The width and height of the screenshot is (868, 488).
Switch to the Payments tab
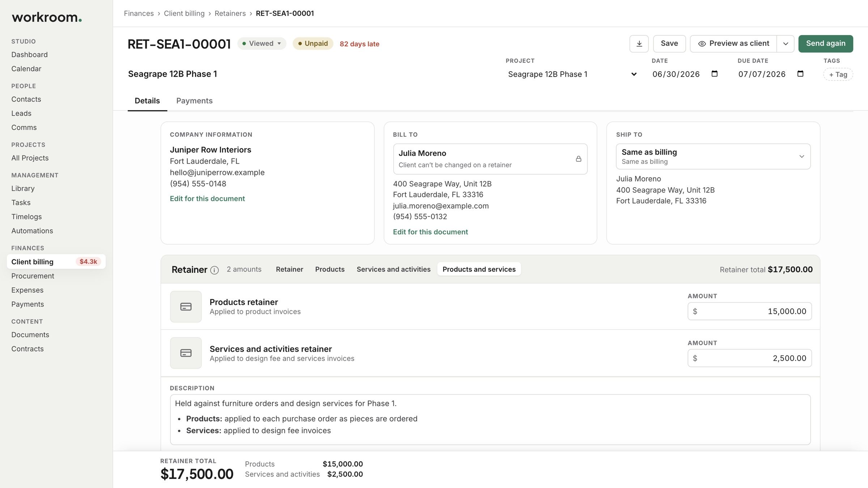tap(194, 101)
